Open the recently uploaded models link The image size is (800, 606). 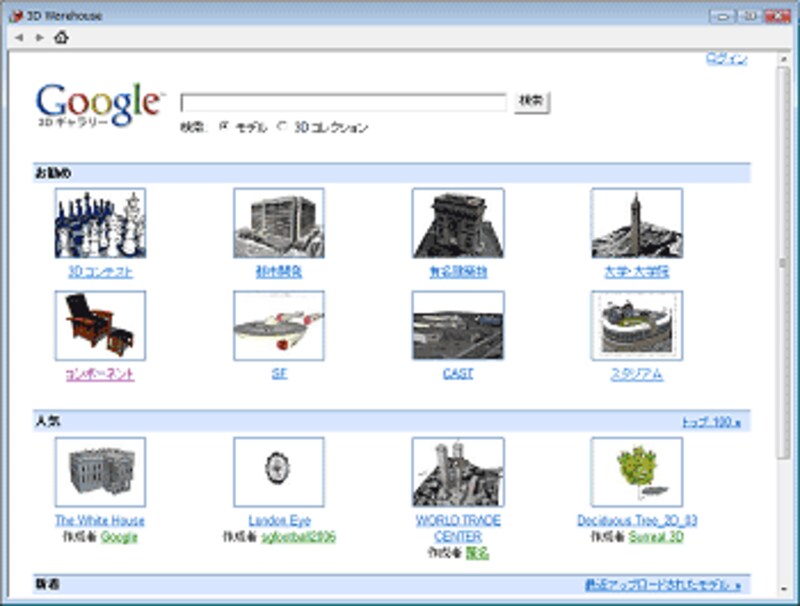663,585
